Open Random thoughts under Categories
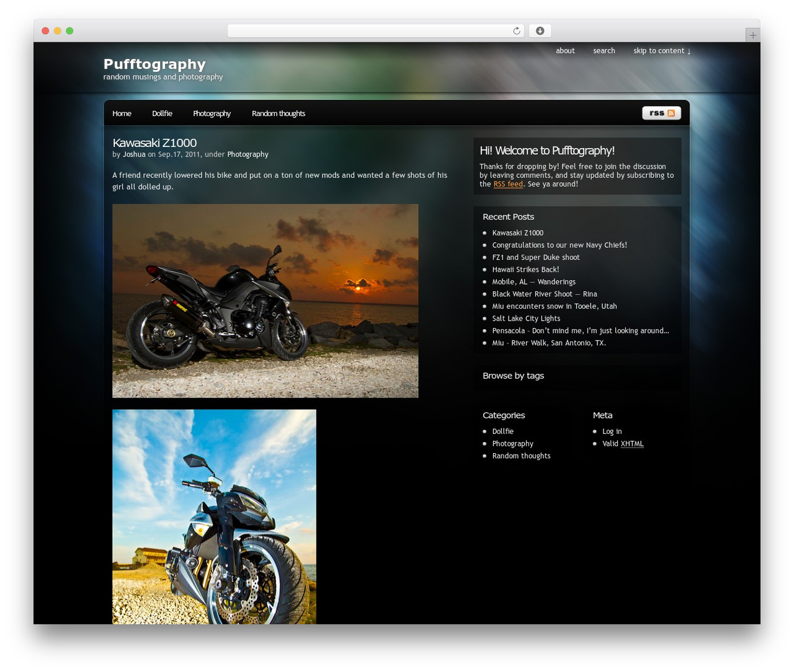794x672 pixels. 521,456
